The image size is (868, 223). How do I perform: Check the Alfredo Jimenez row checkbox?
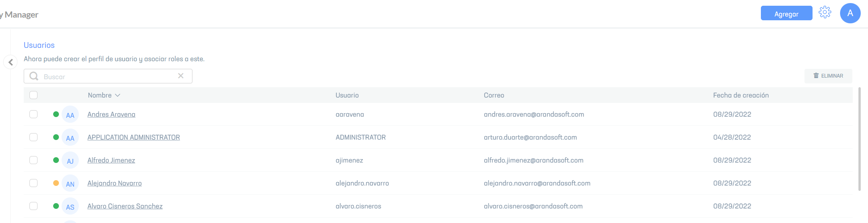tap(34, 160)
